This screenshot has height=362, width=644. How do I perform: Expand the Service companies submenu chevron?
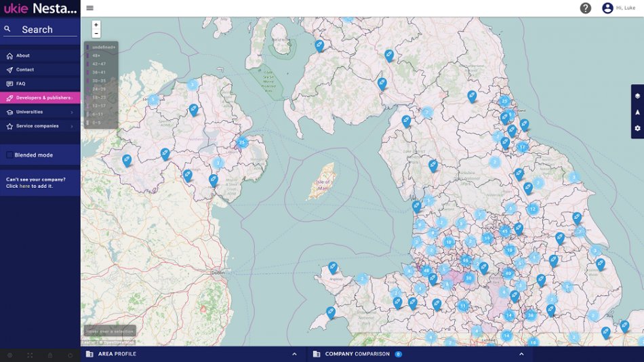72,126
